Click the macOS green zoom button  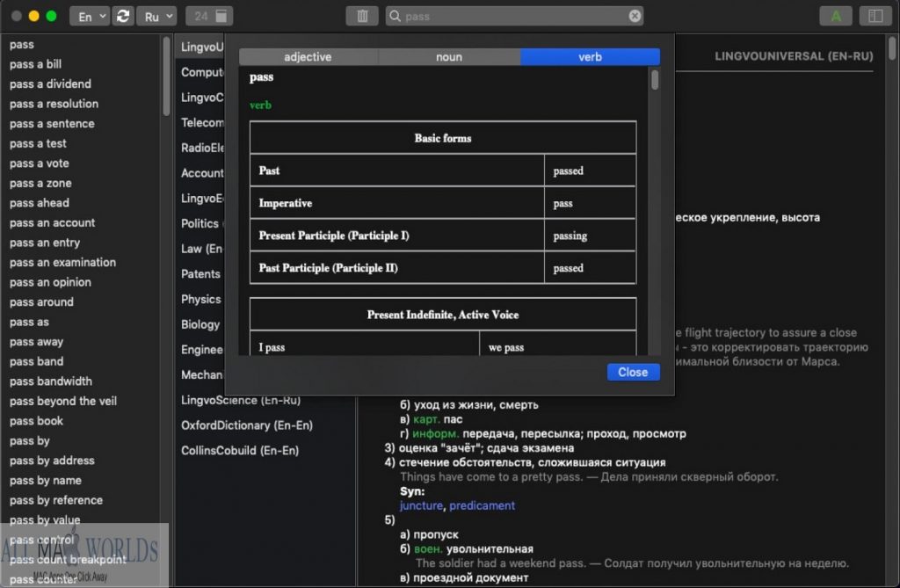(51, 16)
